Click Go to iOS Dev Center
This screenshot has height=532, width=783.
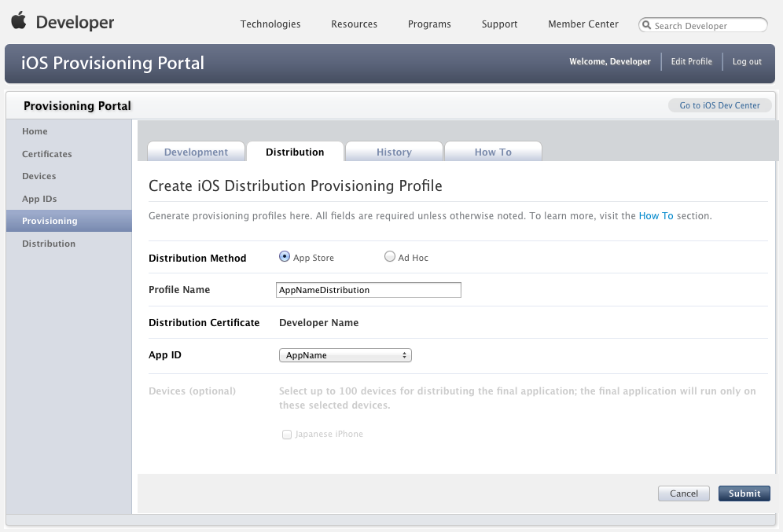click(x=719, y=105)
